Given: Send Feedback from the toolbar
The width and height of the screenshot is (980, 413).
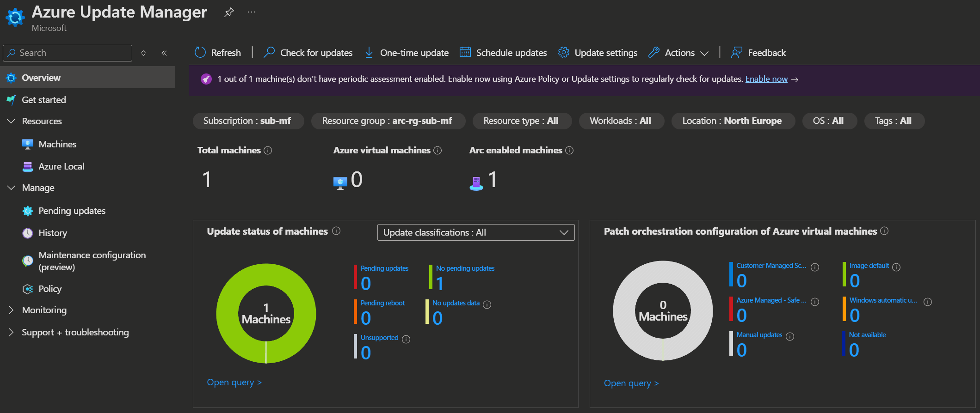Looking at the screenshot, I should click(x=758, y=53).
